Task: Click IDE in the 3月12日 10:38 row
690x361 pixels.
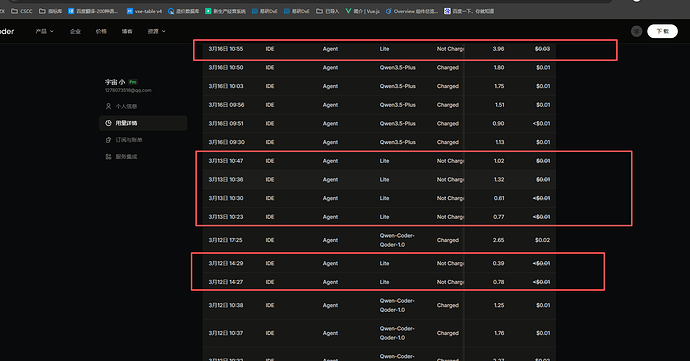Action: point(270,305)
